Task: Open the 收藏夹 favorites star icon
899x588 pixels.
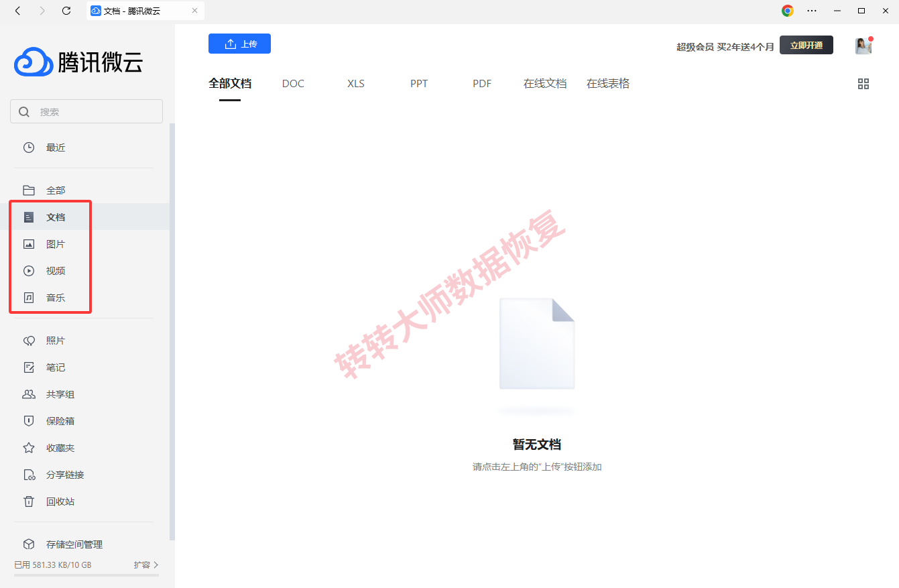Action: point(29,448)
